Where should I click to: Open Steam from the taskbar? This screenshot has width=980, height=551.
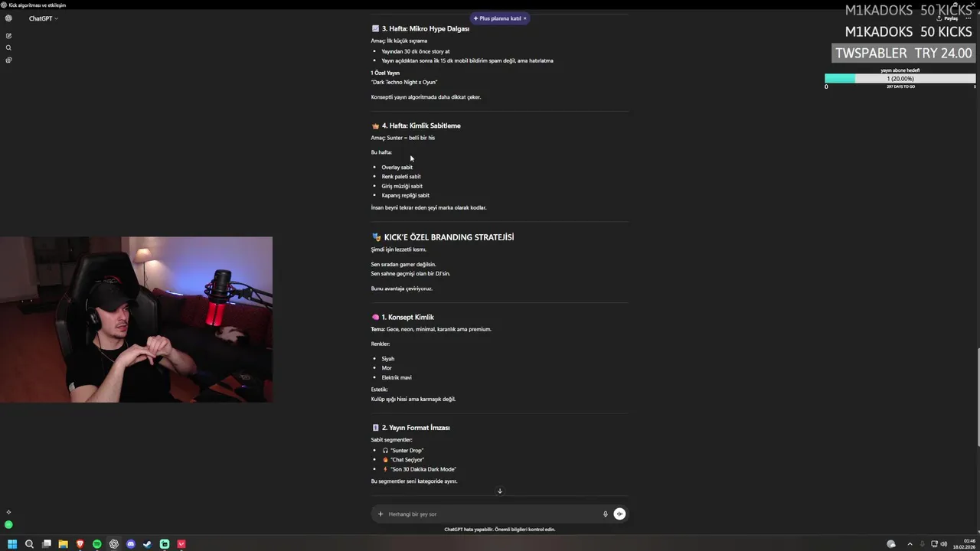point(148,544)
